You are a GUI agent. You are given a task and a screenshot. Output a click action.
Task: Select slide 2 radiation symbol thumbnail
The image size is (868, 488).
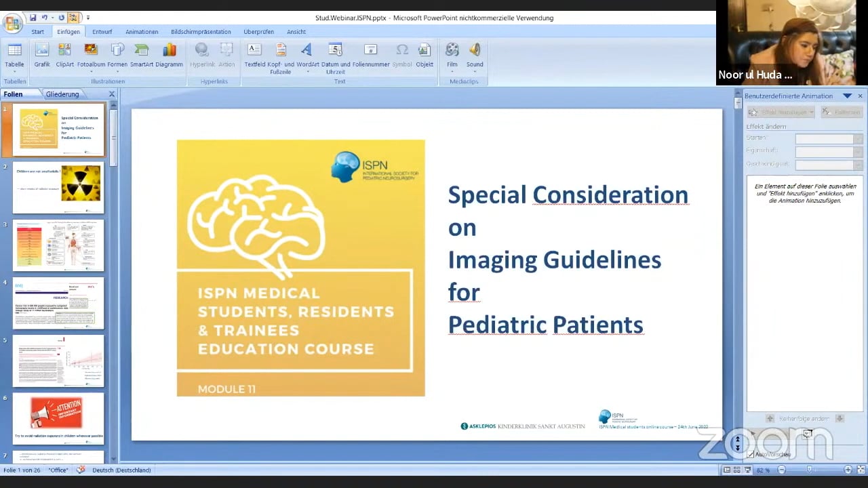(58, 187)
